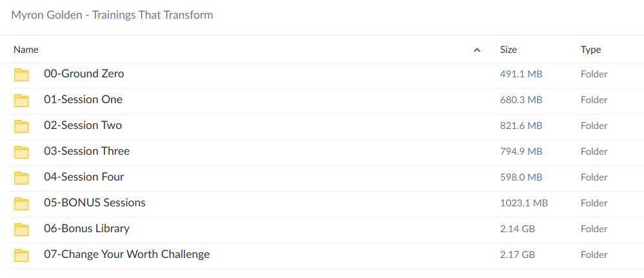Click the 04-Session Four folder icon
The height and width of the screenshot is (278, 644).
click(22, 178)
